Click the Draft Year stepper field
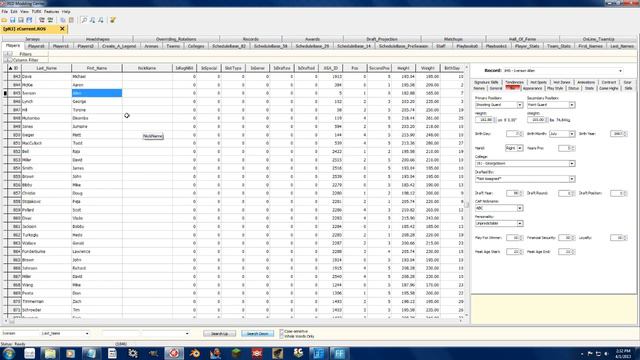Viewport: 640px width, 360px height. 514,193
